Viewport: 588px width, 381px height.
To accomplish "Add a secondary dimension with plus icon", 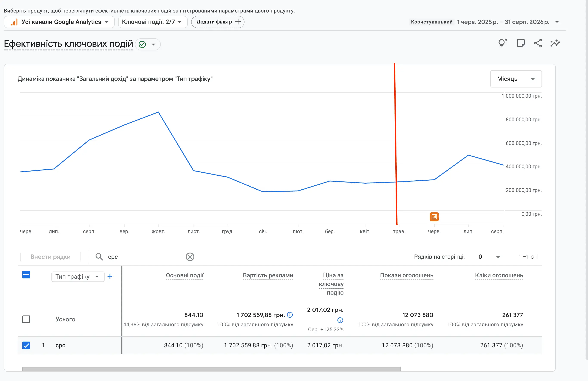I will pyautogui.click(x=110, y=276).
